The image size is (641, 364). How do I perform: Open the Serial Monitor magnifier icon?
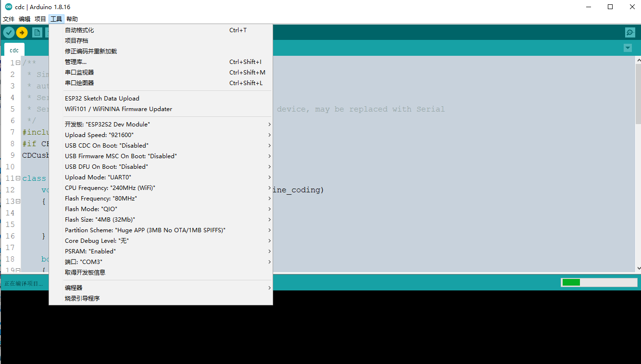(630, 32)
